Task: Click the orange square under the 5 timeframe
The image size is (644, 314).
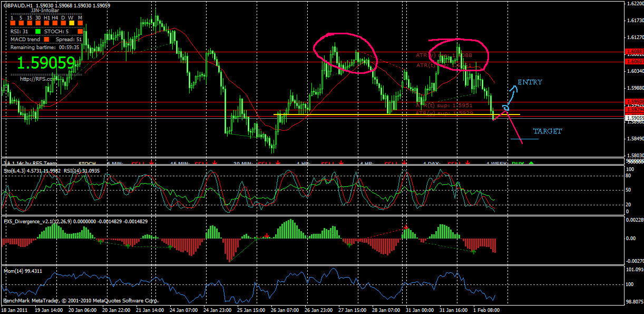Action: [22, 24]
